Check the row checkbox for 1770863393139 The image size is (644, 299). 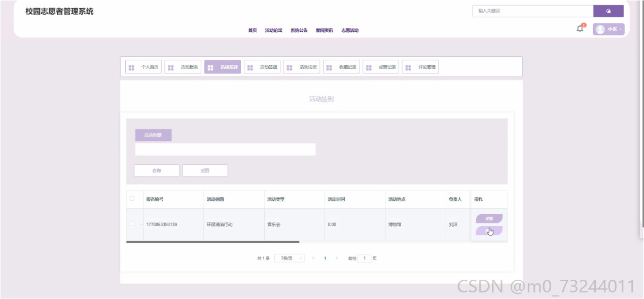[133, 224]
